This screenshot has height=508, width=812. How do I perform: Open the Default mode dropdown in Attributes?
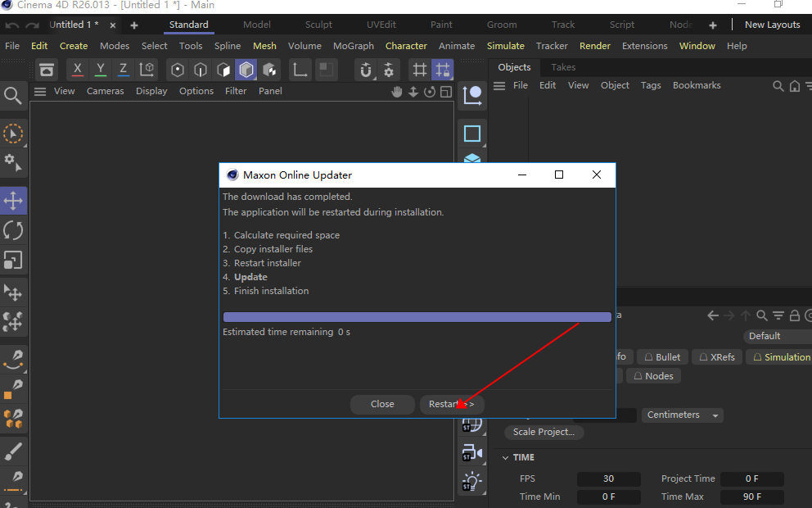[x=777, y=336]
